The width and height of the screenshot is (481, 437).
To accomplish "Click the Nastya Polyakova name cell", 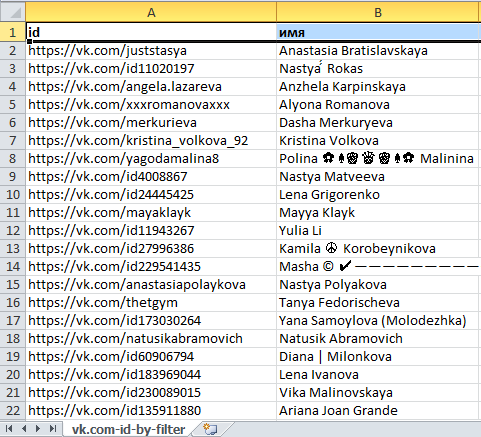I will 378,285.
